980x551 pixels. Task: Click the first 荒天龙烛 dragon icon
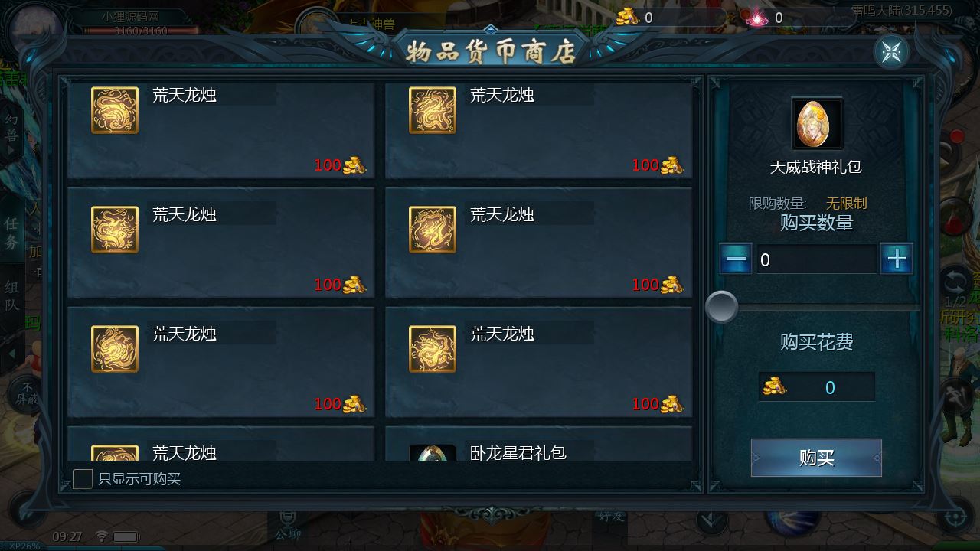coord(115,110)
